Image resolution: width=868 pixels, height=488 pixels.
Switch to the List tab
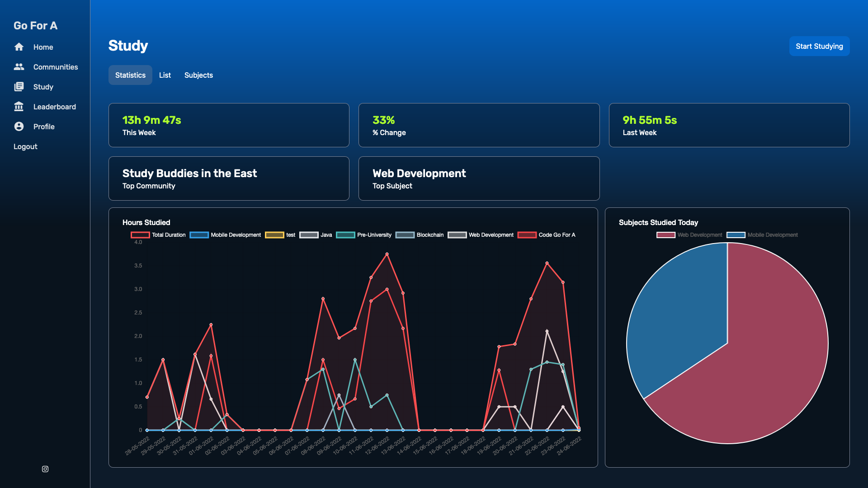click(165, 75)
